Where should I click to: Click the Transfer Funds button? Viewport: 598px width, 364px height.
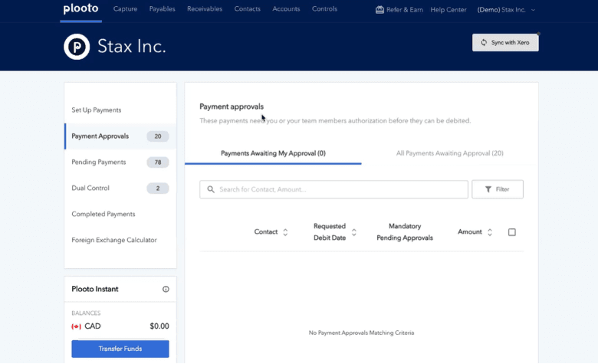click(120, 349)
